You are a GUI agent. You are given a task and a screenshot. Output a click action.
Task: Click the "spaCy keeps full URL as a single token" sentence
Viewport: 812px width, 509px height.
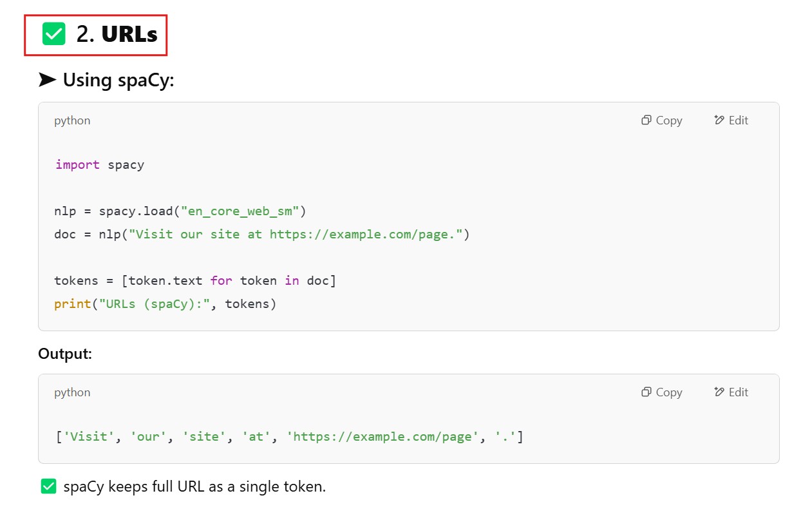click(194, 486)
